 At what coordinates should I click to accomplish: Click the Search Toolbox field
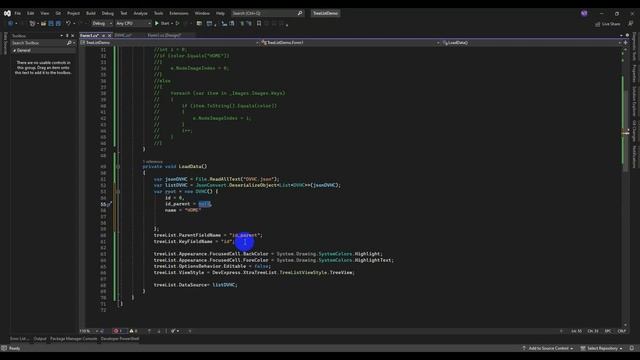click(x=38, y=43)
